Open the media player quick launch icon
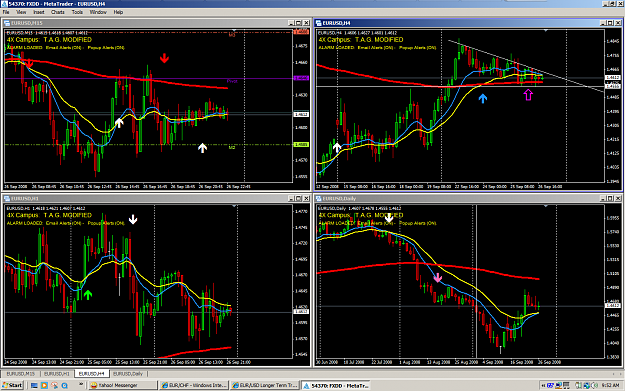Viewport: 625px width, 391px height. tap(44, 385)
